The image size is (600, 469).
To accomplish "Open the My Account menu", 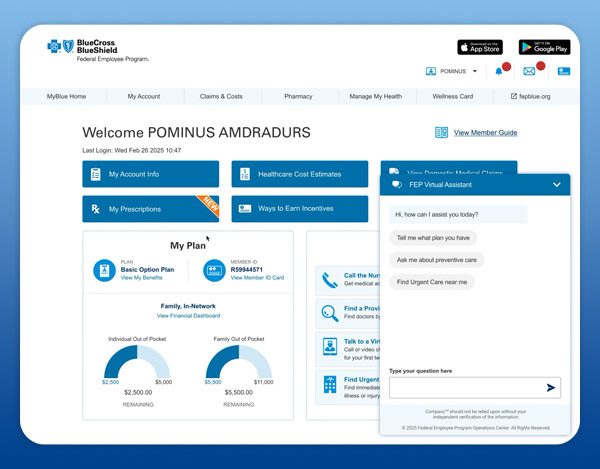I will click(144, 96).
